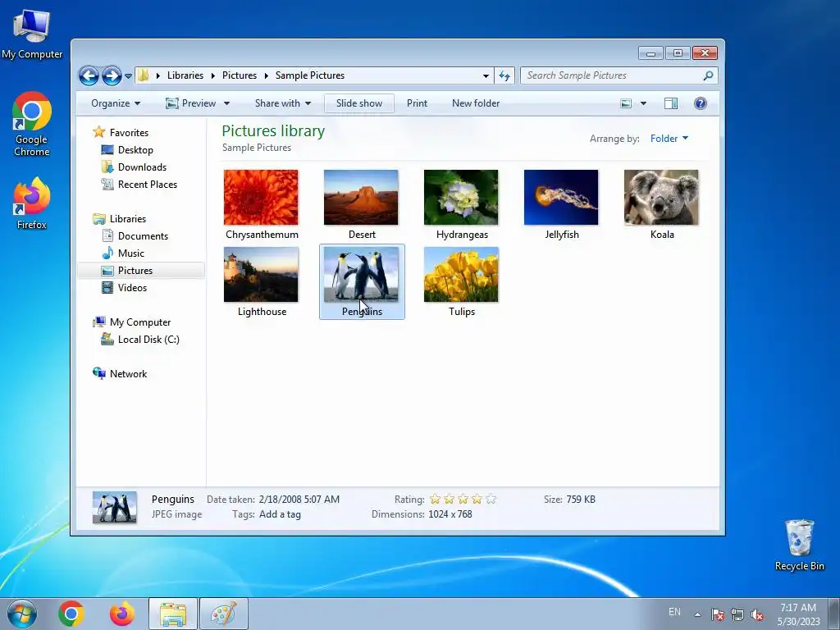This screenshot has height=630, width=840.
Task: Select Pictures in the address path
Action: pos(240,75)
